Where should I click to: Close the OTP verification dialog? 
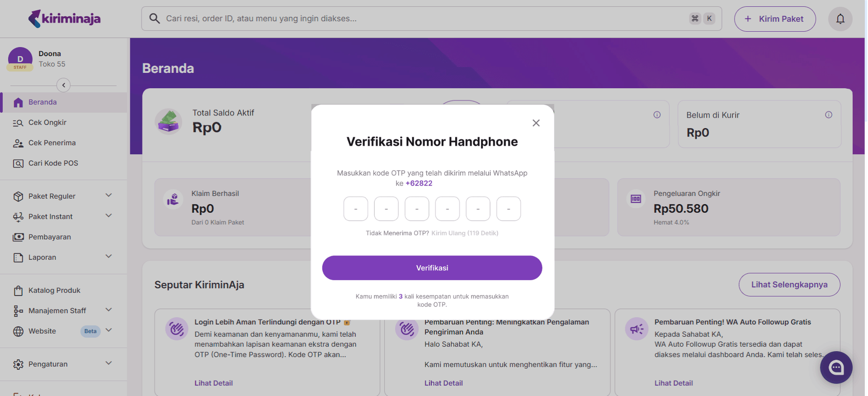point(536,123)
